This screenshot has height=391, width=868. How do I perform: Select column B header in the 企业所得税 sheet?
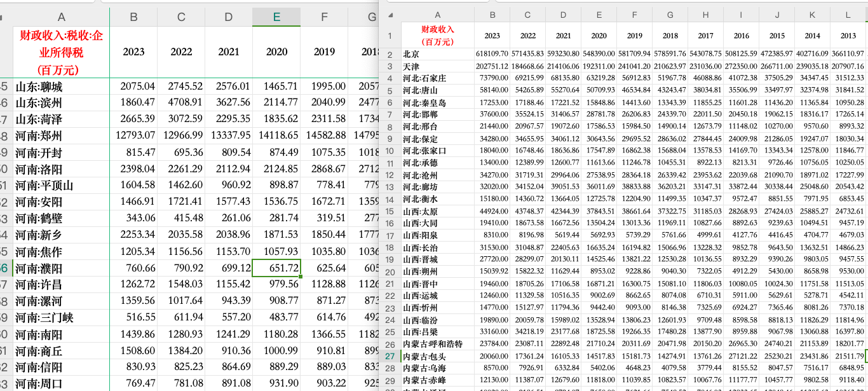(133, 17)
